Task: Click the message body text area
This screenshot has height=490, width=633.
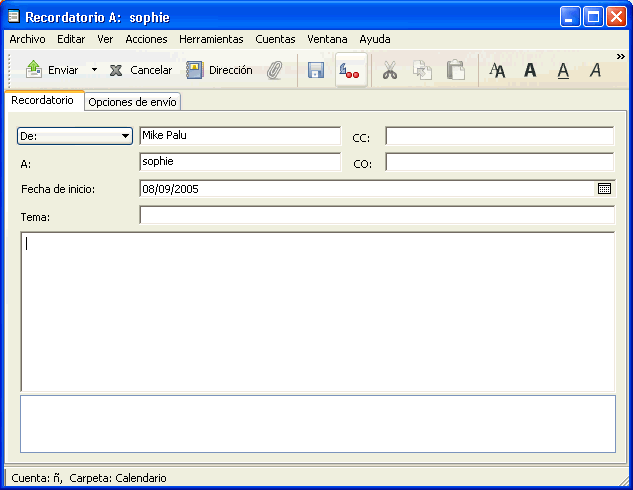Action: point(318,312)
